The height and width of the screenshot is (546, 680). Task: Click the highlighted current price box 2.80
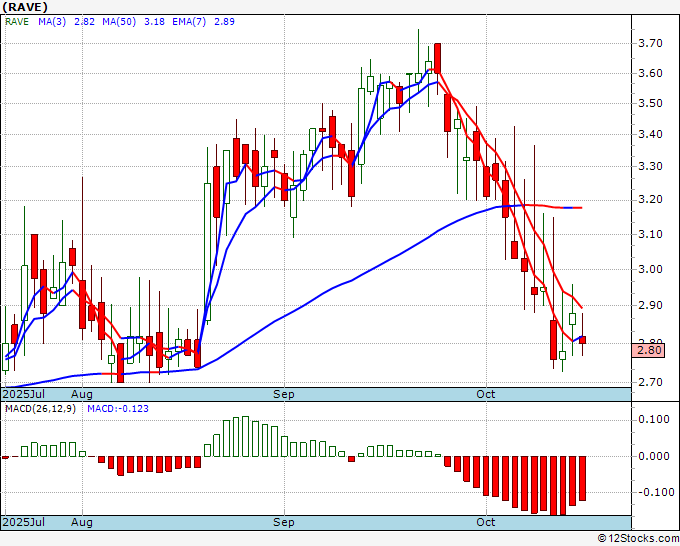648,350
